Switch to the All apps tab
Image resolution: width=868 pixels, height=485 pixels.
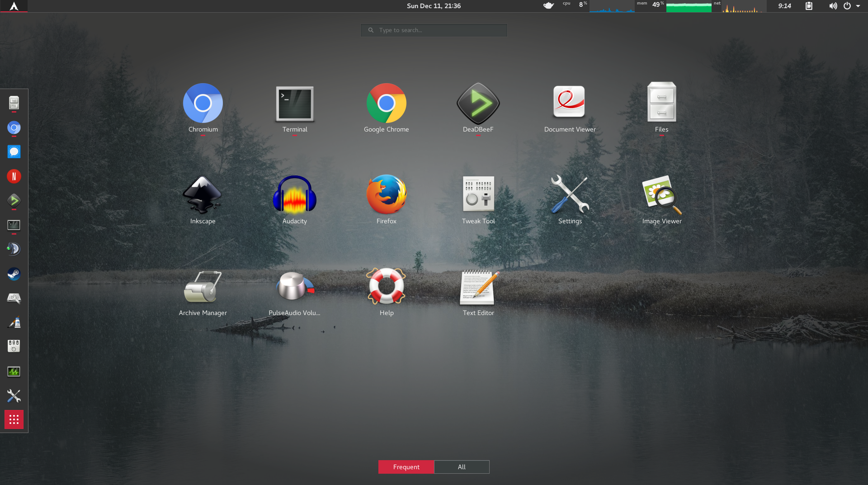click(462, 467)
